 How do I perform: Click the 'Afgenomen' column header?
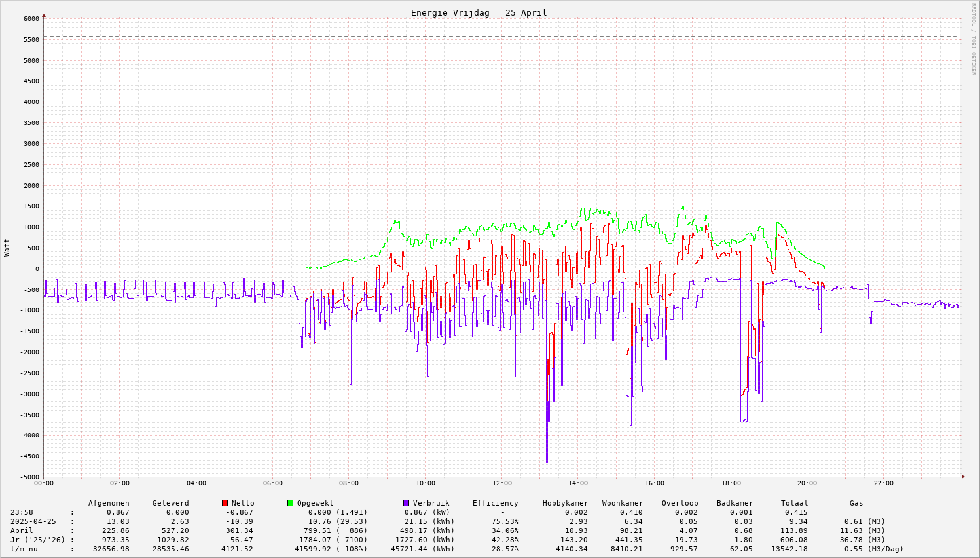point(109,503)
